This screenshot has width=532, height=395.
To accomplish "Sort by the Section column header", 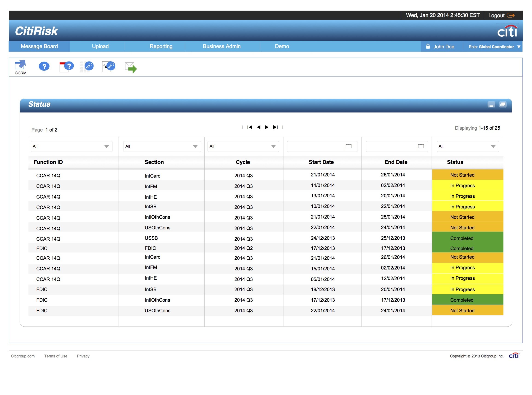I will 154,162.
